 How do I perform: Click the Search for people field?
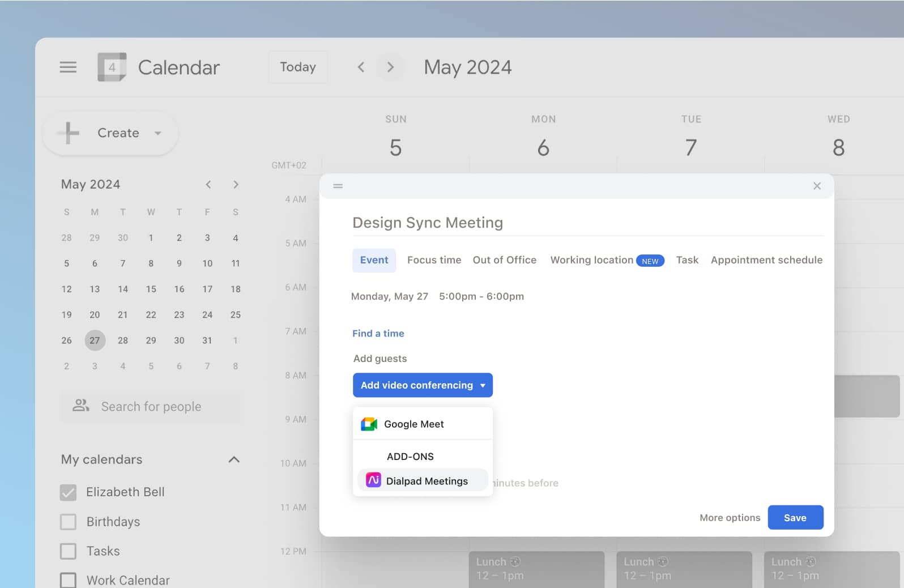[152, 407]
